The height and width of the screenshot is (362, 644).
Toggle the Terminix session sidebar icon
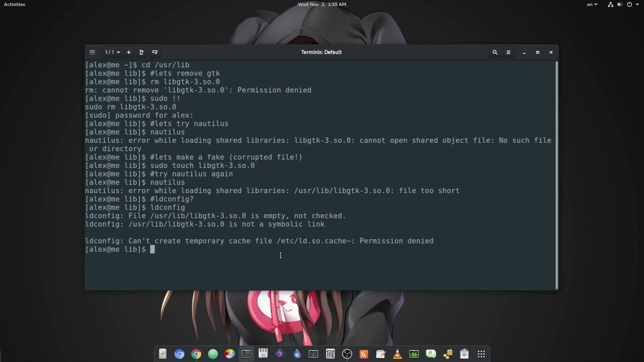pyautogui.click(x=92, y=52)
